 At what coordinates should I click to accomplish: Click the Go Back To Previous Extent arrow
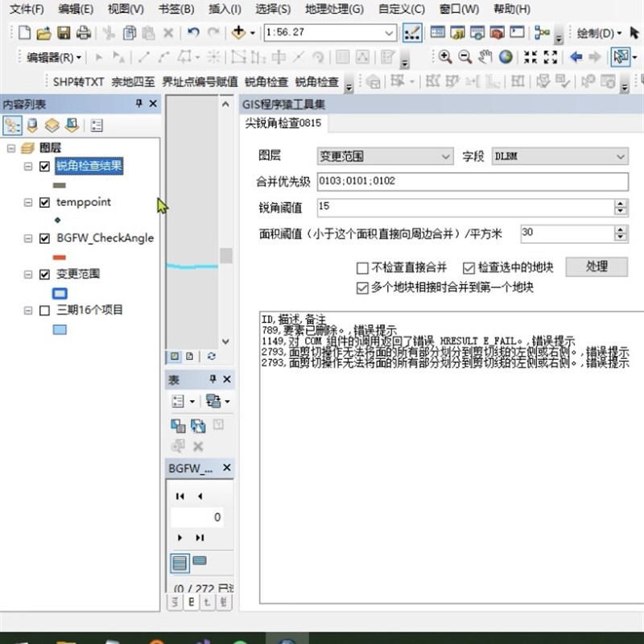coord(575,58)
